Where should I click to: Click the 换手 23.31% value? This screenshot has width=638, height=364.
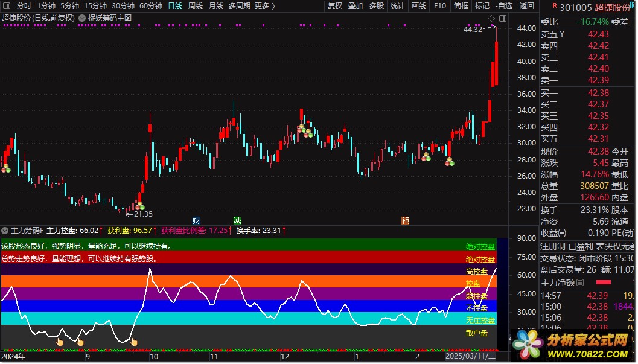point(595,210)
